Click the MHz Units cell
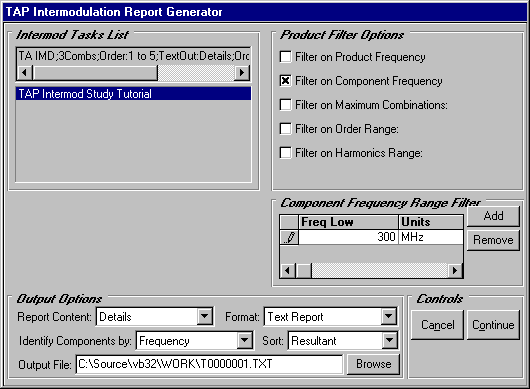 coord(431,237)
